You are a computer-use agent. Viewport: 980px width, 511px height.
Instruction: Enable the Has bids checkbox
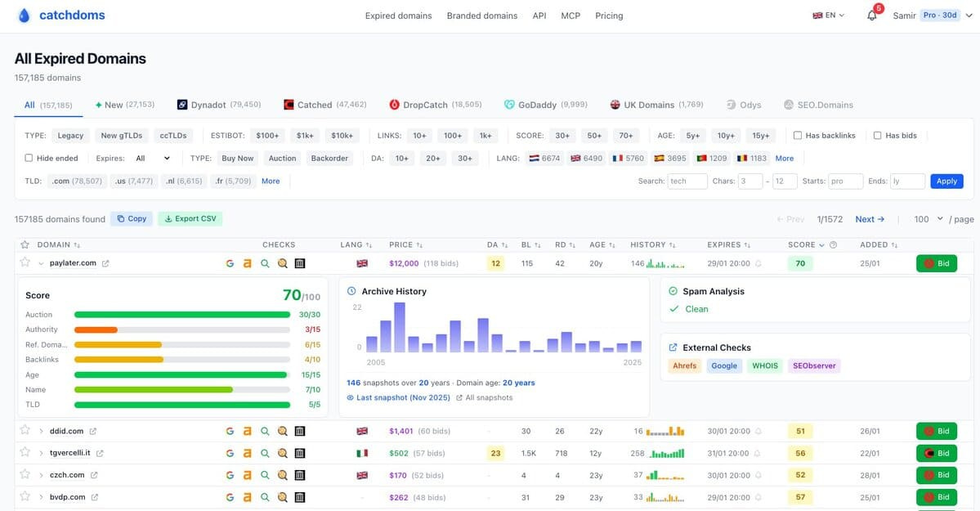878,135
